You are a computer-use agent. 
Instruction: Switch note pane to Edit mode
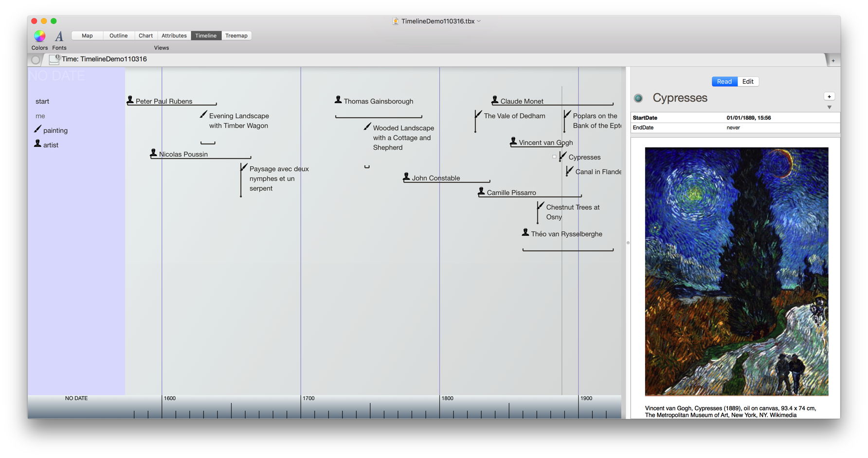748,82
